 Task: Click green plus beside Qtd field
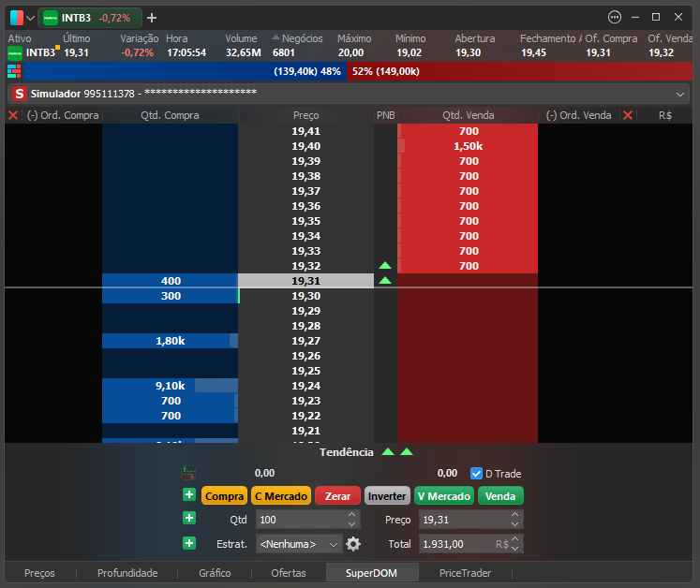tap(189, 518)
